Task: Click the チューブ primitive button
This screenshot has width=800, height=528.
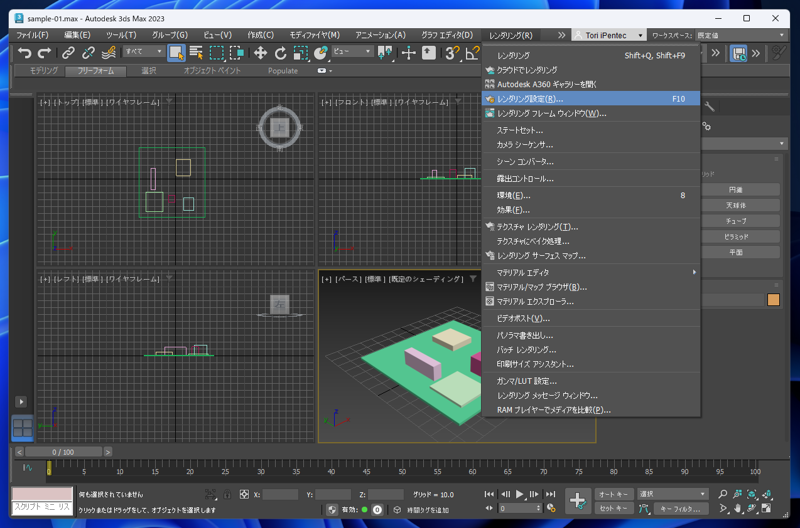Action: (x=740, y=221)
